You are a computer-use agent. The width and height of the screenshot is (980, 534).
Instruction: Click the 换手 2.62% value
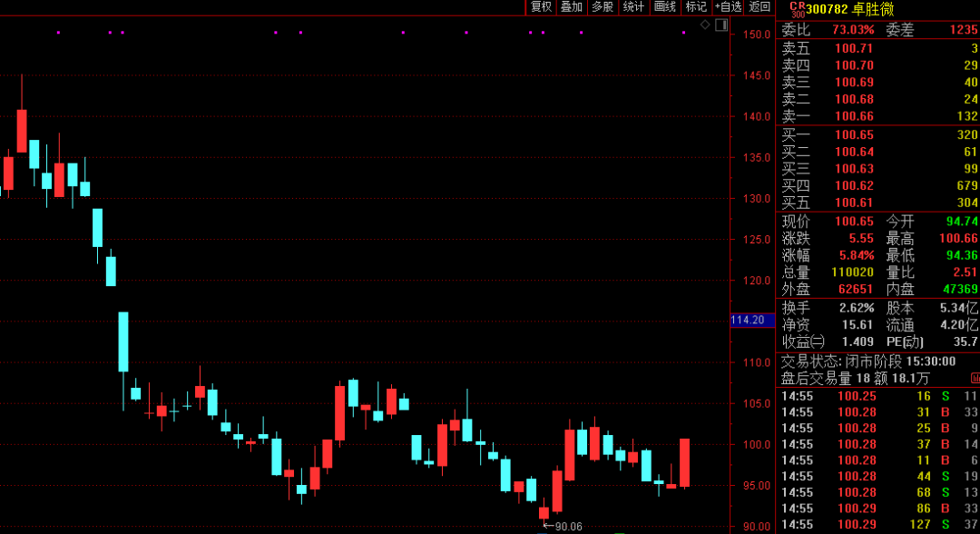[x=857, y=308]
